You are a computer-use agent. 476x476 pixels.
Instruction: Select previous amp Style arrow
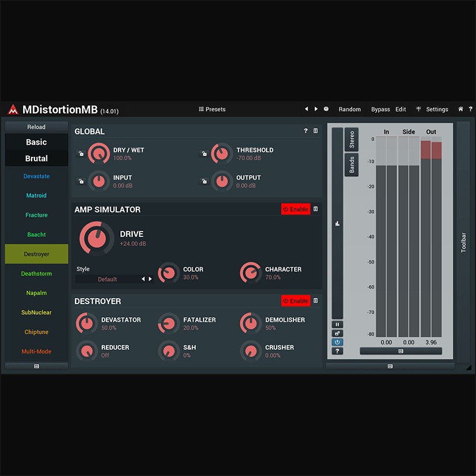coord(143,278)
